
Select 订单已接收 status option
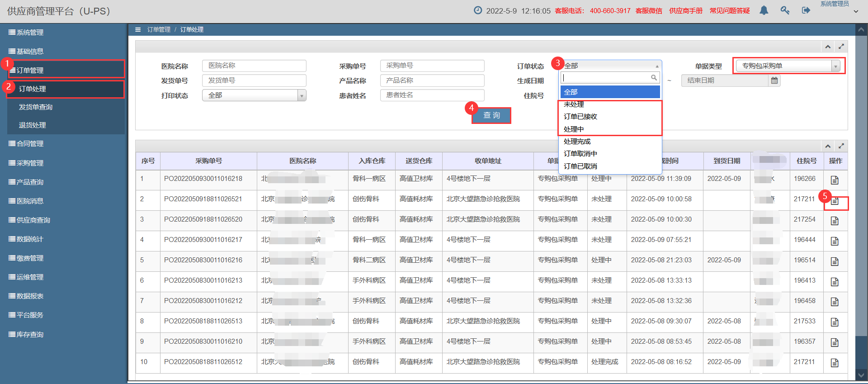click(x=610, y=117)
